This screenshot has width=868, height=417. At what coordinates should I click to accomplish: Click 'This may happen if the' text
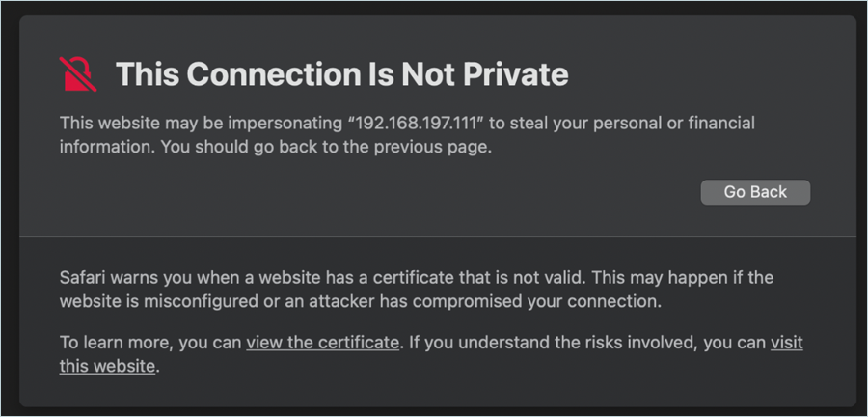click(683, 277)
